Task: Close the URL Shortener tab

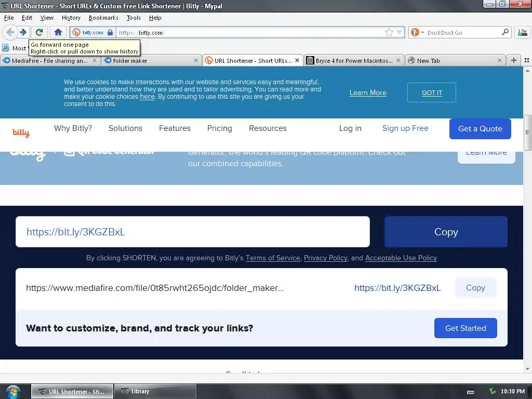Action: [x=297, y=60]
